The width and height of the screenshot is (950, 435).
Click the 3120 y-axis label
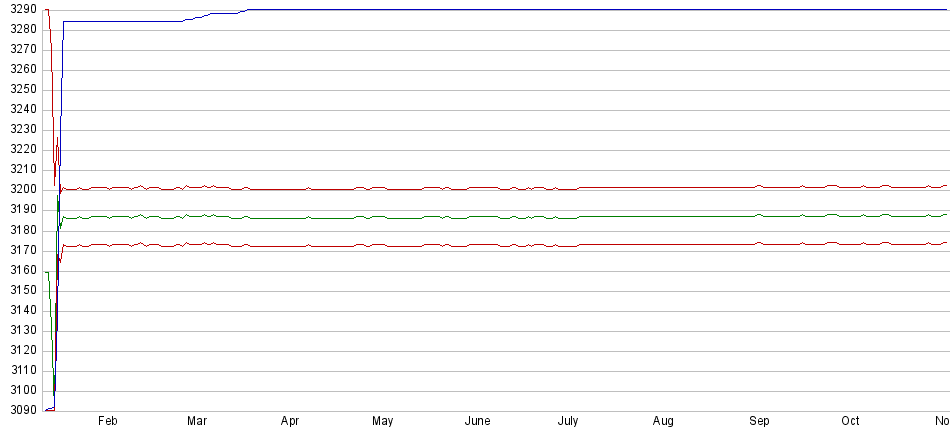pyautogui.click(x=21, y=350)
